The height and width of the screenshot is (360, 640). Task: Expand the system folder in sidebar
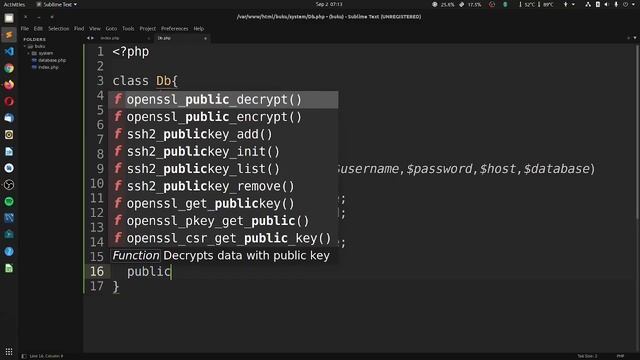click(29, 53)
